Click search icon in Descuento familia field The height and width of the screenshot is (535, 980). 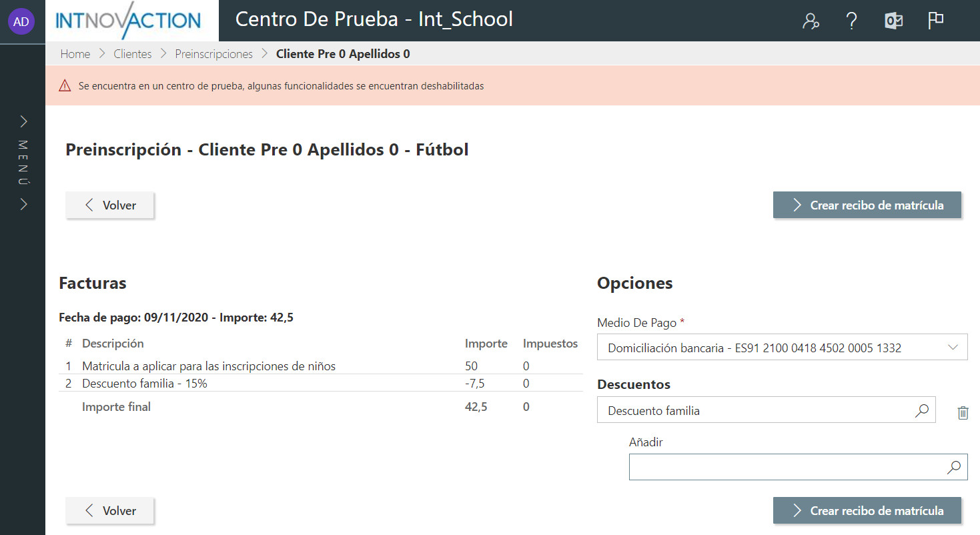[921, 411]
